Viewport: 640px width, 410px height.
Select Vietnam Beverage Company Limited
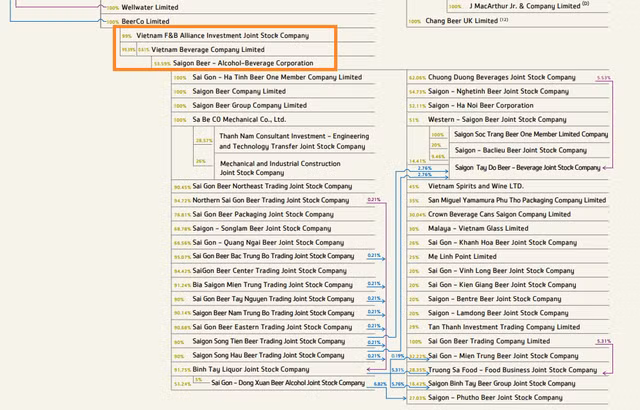(x=201, y=49)
